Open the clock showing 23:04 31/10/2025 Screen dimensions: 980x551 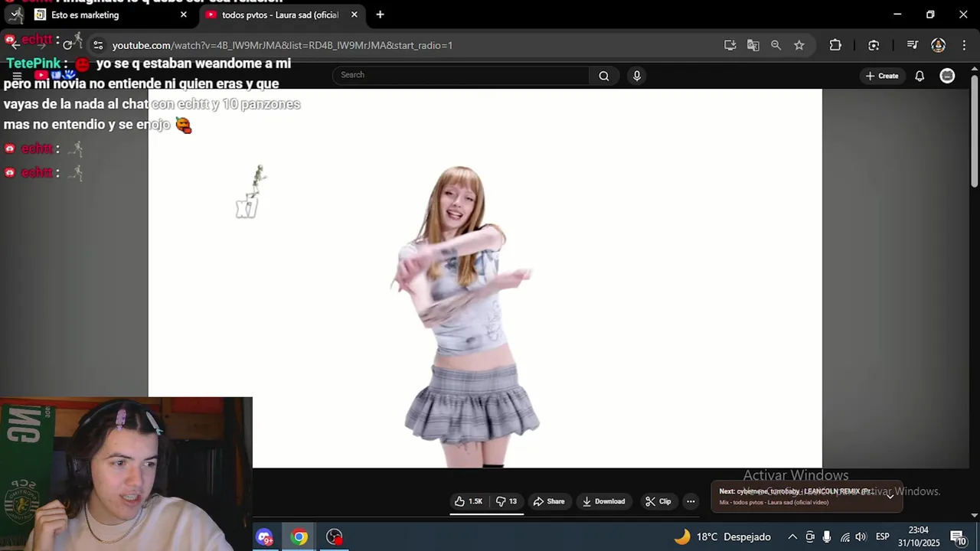[918, 536]
